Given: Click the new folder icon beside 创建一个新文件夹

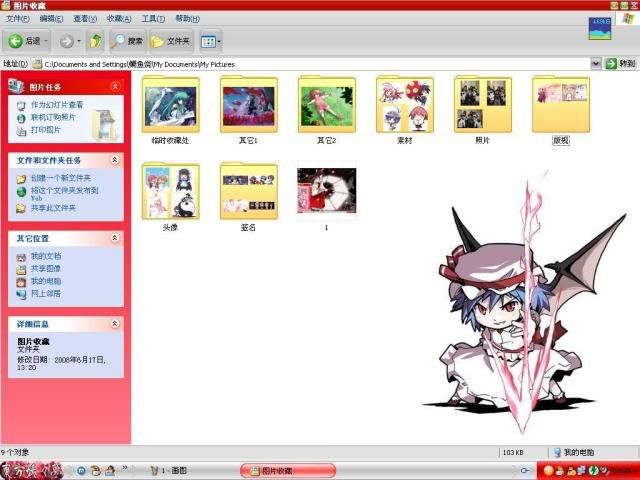Looking at the screenshot, I should click(x=21, y=179).
